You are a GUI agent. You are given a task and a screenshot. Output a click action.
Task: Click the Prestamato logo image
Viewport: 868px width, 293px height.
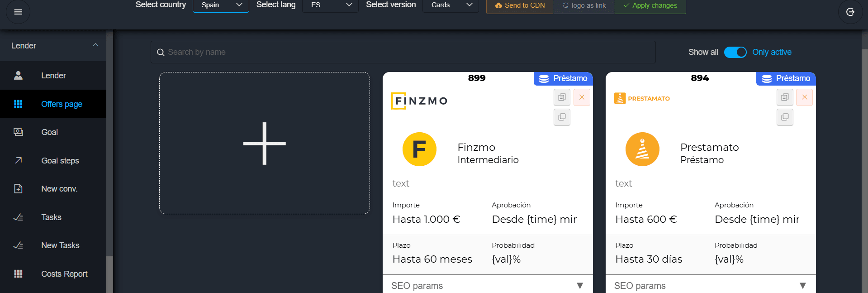coord(642,98)
